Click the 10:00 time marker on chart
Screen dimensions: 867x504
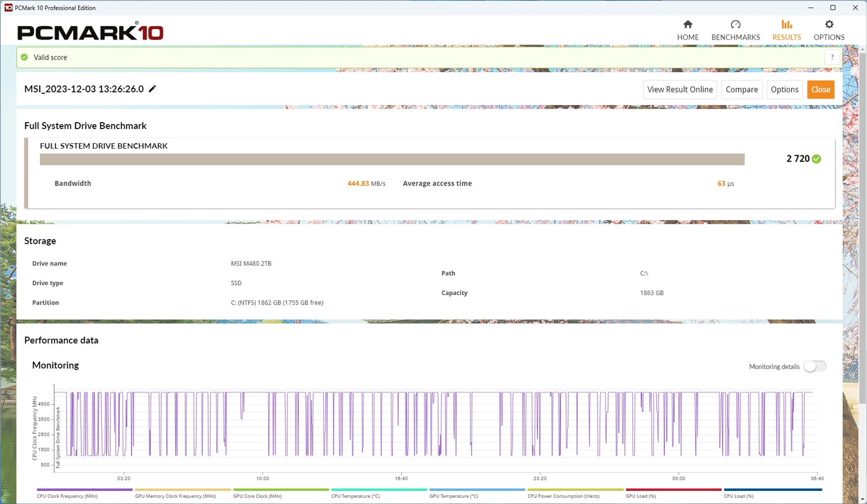point(262,478)
